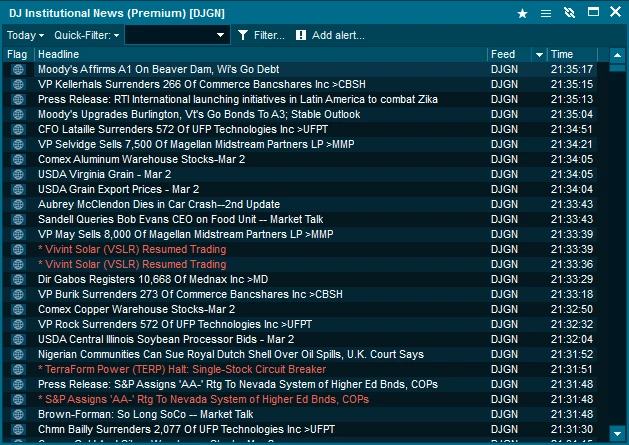Click the Flag column header
The image size is (629, 445).
(17, 54)
